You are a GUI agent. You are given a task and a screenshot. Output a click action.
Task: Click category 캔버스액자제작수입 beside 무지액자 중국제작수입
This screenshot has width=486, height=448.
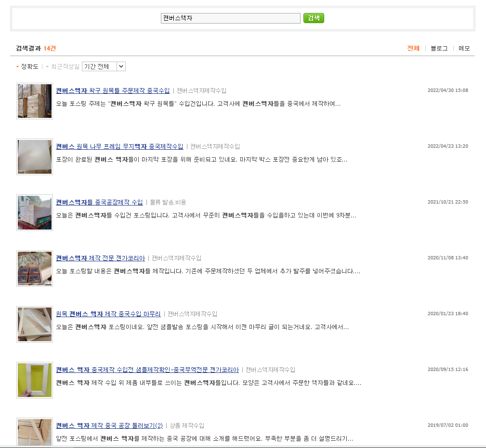tap(215, 146)
